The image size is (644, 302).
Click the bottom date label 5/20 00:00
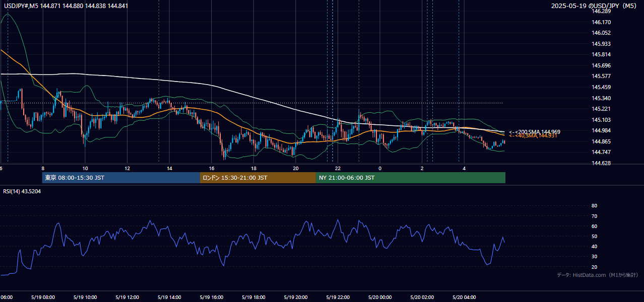coord(379,297)
